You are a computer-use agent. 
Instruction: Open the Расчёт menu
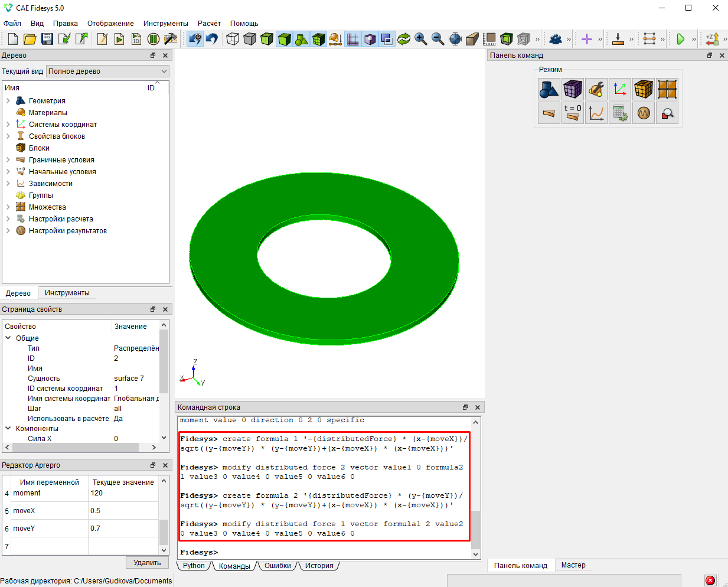(209, 24)
